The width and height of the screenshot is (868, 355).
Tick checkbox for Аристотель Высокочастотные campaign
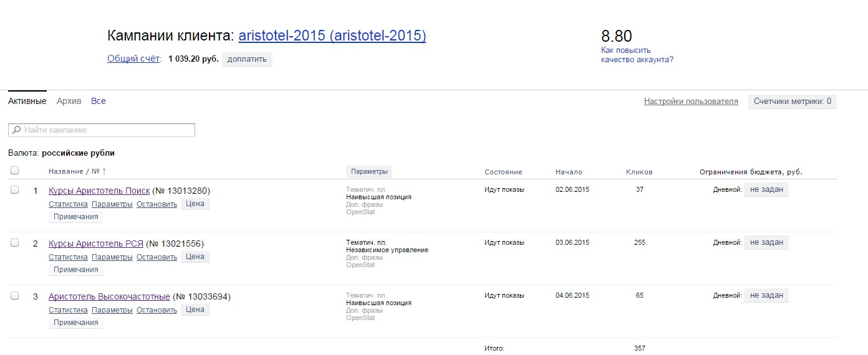pos(15,296)
